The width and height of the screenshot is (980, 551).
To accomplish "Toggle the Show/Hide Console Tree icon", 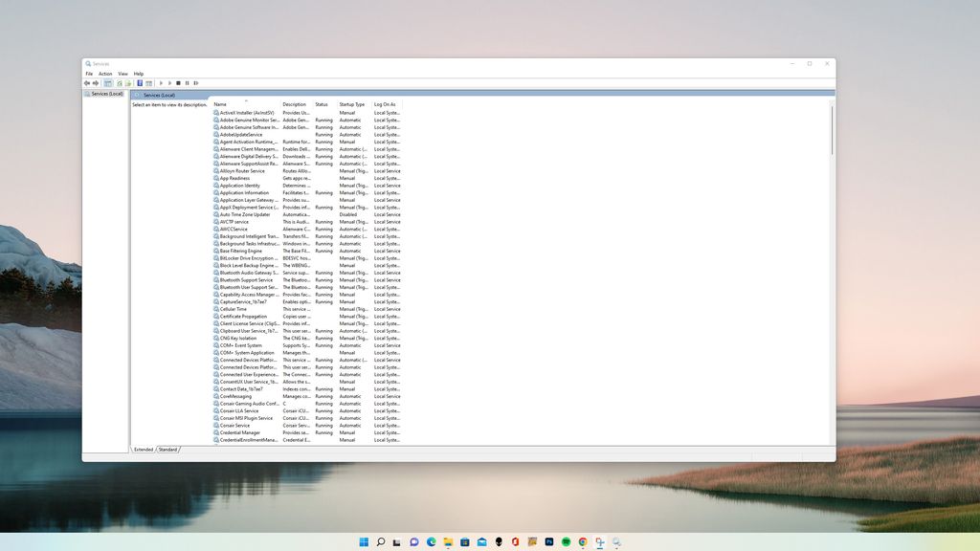I will 108,83.
